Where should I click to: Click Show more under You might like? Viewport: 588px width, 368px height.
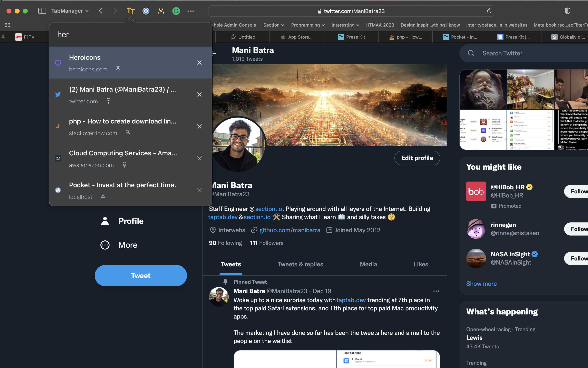[x=481, y=284]
